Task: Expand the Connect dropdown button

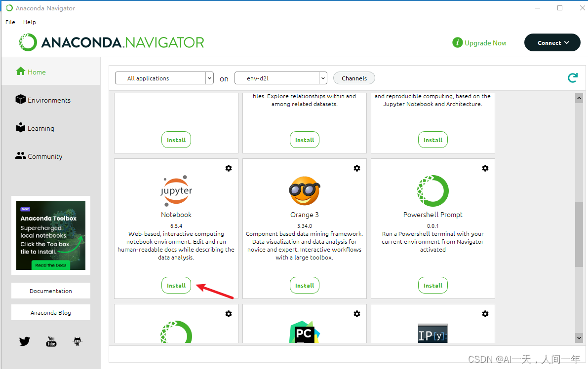Action: point(552,43)
